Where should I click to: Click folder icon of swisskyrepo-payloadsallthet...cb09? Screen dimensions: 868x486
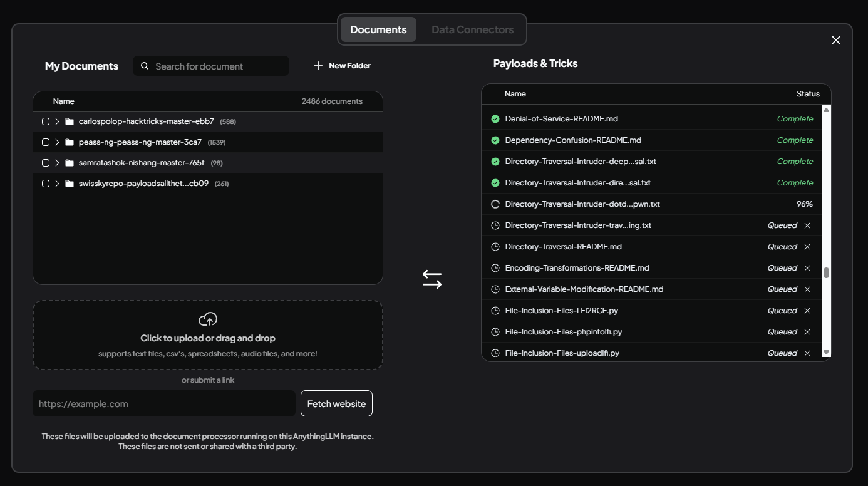[x=70, y=184]
